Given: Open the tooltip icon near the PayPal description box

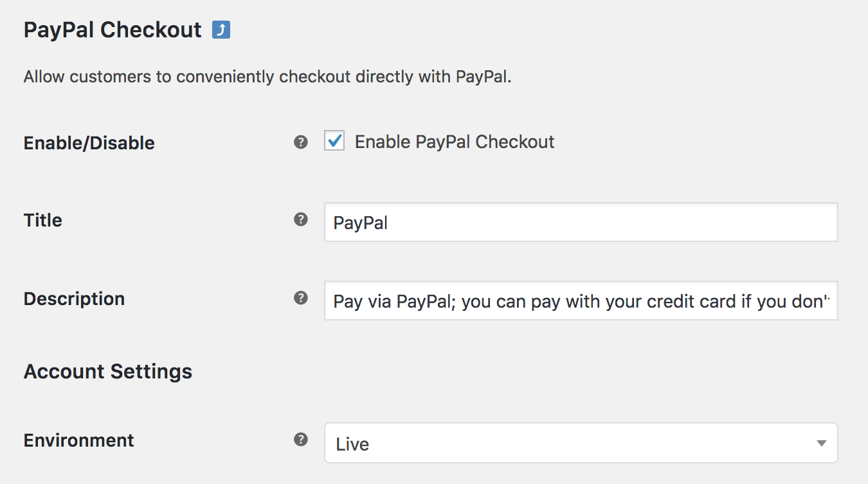Looking at the screenshot, I should click(300, 297).
